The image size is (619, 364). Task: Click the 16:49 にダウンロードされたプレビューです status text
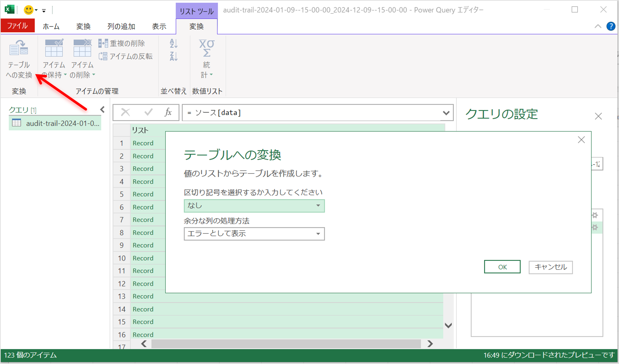click(549, 355)
